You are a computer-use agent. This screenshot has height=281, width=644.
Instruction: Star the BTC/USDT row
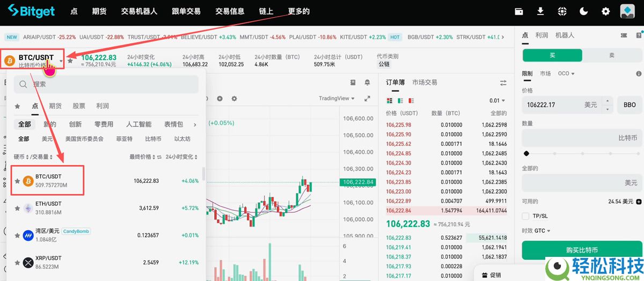tap(17, 181)
